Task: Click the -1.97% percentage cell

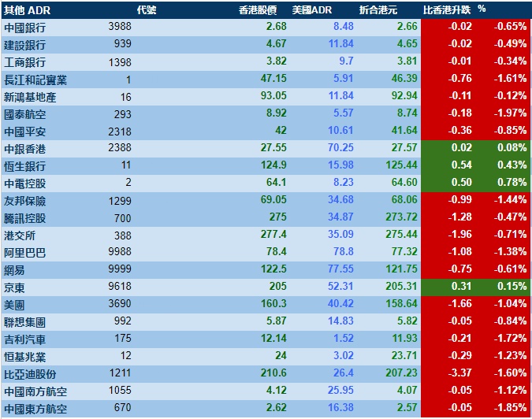Action: pos(510,113)
